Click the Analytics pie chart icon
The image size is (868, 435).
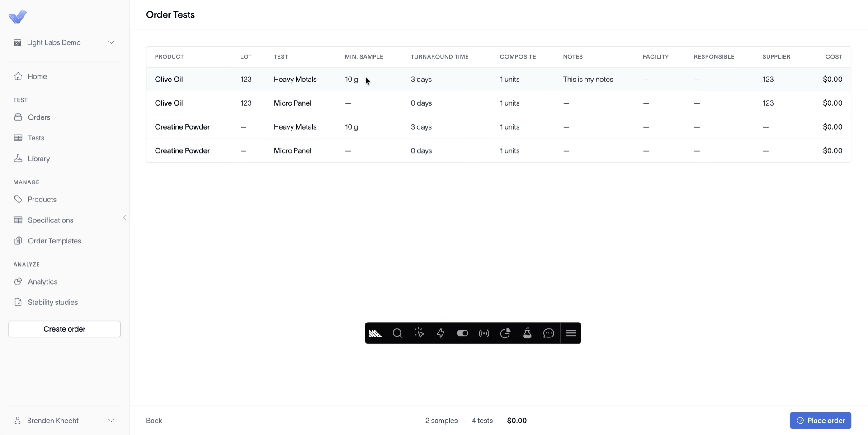18,281
